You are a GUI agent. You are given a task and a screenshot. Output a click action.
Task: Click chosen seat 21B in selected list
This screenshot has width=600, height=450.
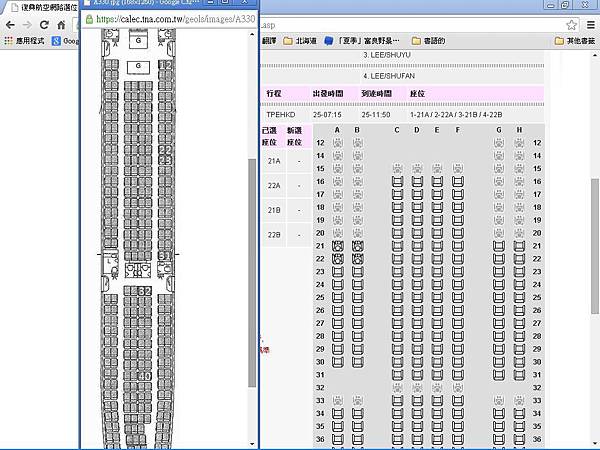click(x=274, y=210)
